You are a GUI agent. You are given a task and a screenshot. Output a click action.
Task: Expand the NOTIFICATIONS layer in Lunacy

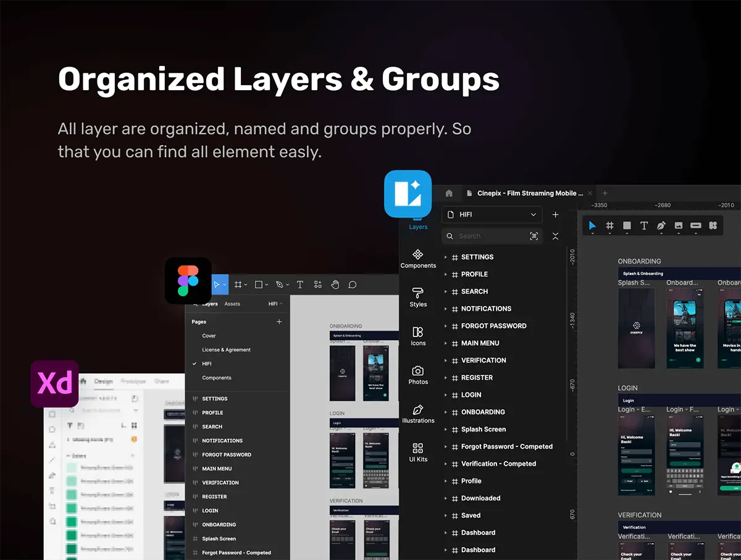tap(446, 309)
